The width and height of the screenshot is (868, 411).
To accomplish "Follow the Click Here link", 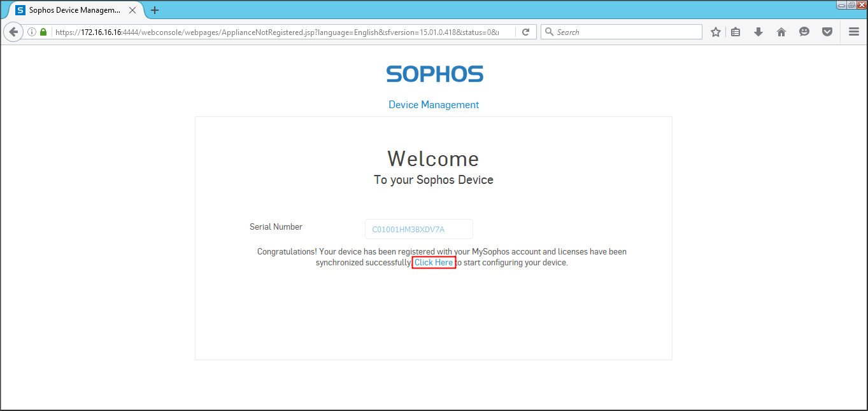I will tap(434, 263).
